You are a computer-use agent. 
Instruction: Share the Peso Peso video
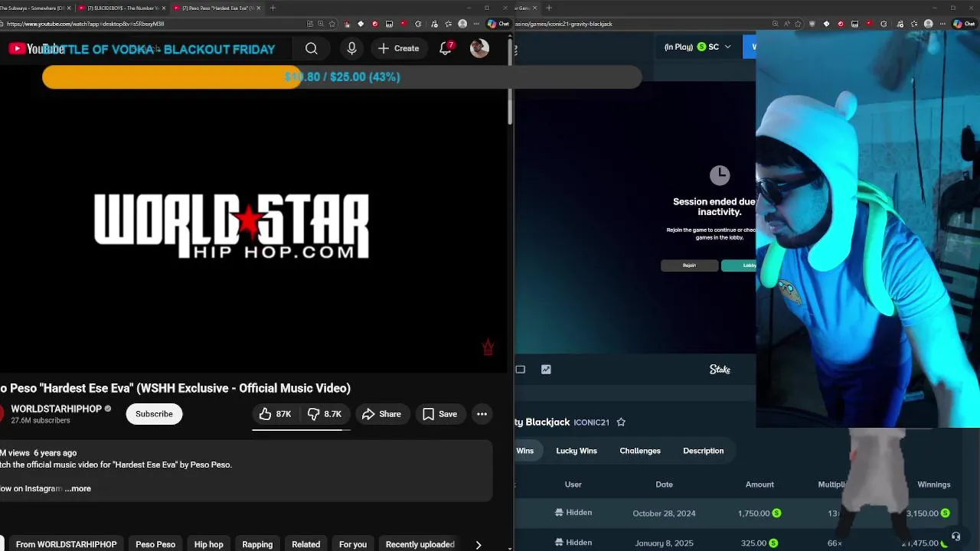[x=381, y=414]
